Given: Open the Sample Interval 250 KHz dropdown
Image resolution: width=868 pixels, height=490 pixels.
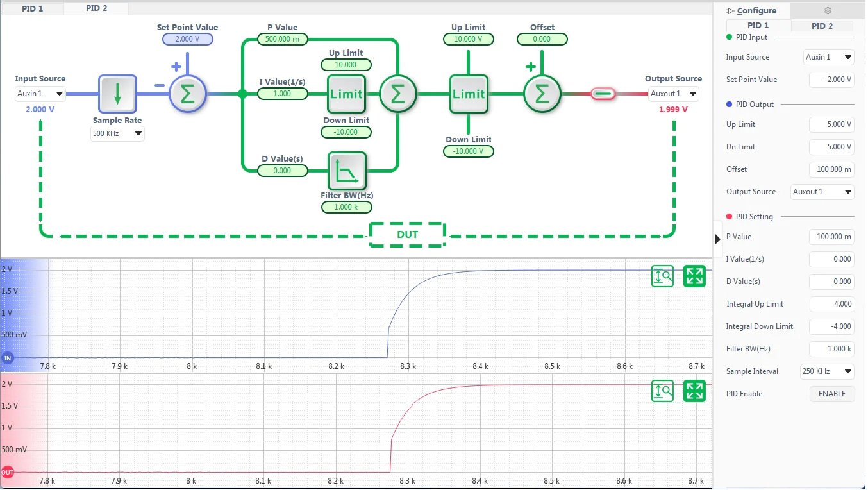Looking at the screenshot, I should [x=827, y=371].
